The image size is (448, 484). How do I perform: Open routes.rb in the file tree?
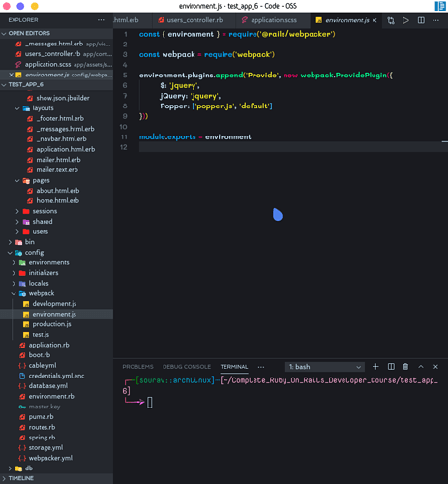(42, 427)
